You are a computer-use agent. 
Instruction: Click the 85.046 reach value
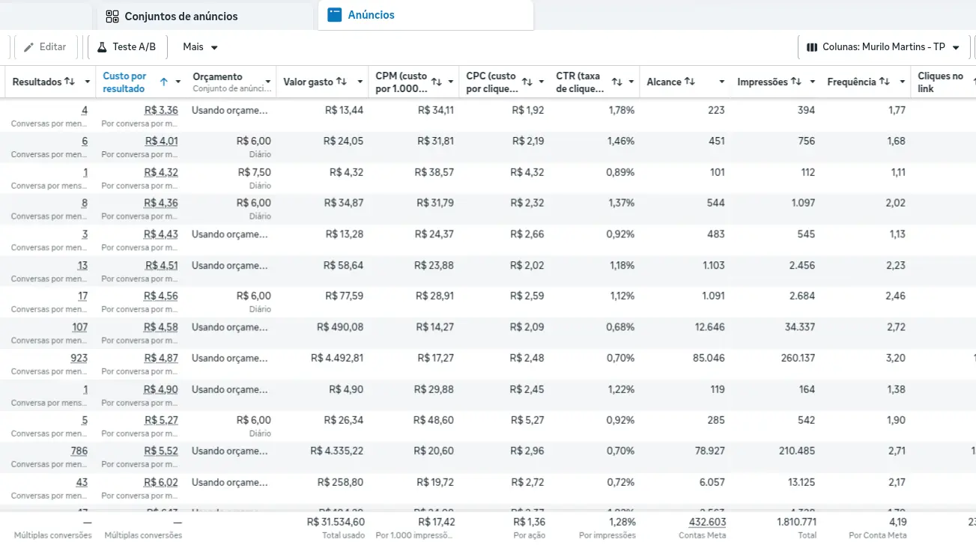point(709,358)
